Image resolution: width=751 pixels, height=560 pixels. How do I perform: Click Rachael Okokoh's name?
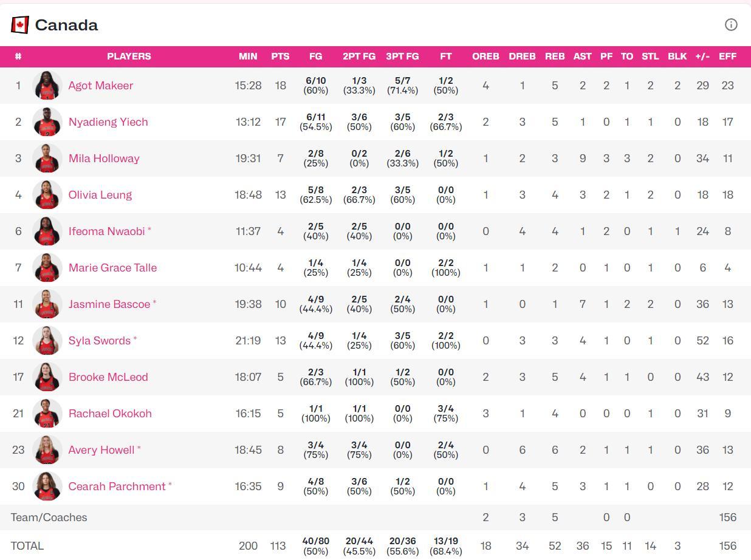(x=110, y=414)
